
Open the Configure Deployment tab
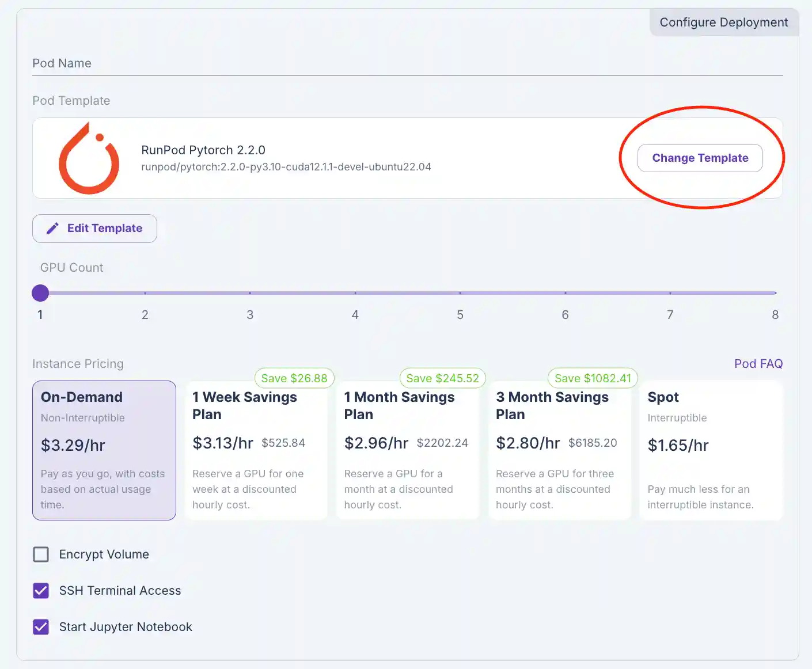point(723,22)
